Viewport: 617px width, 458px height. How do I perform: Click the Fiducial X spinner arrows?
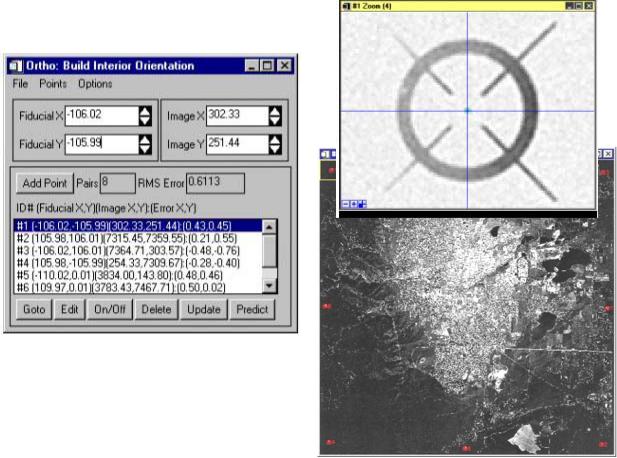(x=145, y=116)
